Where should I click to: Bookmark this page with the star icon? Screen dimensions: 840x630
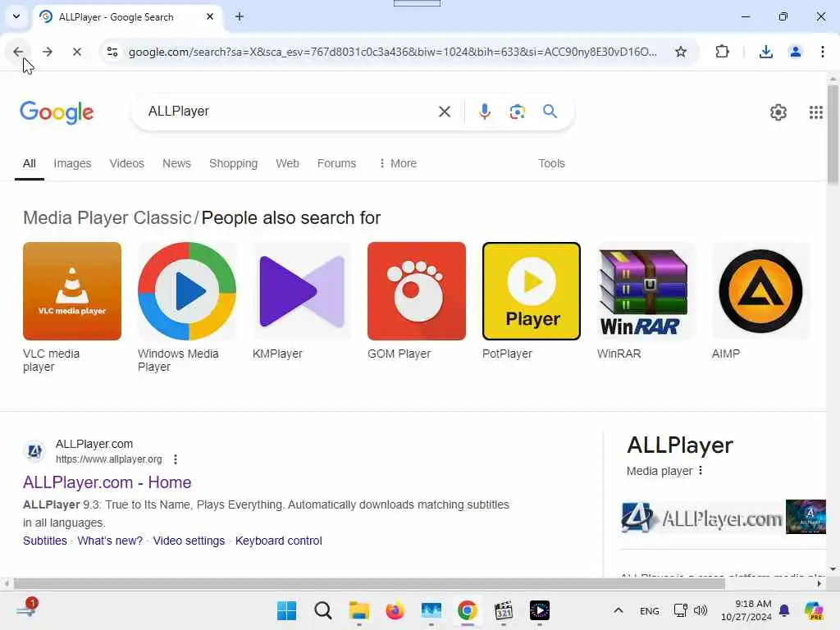coord(681,52)
